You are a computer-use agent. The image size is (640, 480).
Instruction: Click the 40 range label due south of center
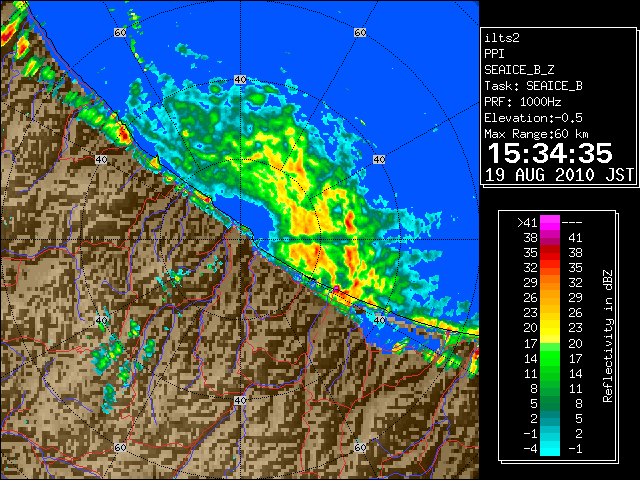coord(240,400)
